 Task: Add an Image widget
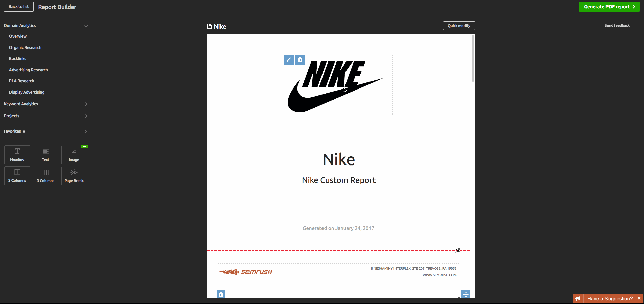tap(74, 155)
